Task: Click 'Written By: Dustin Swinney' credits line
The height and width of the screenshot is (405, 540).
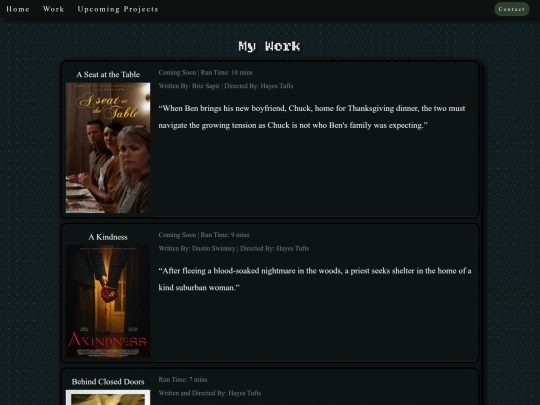Action: pyautogui.click(x=234, y=249)
